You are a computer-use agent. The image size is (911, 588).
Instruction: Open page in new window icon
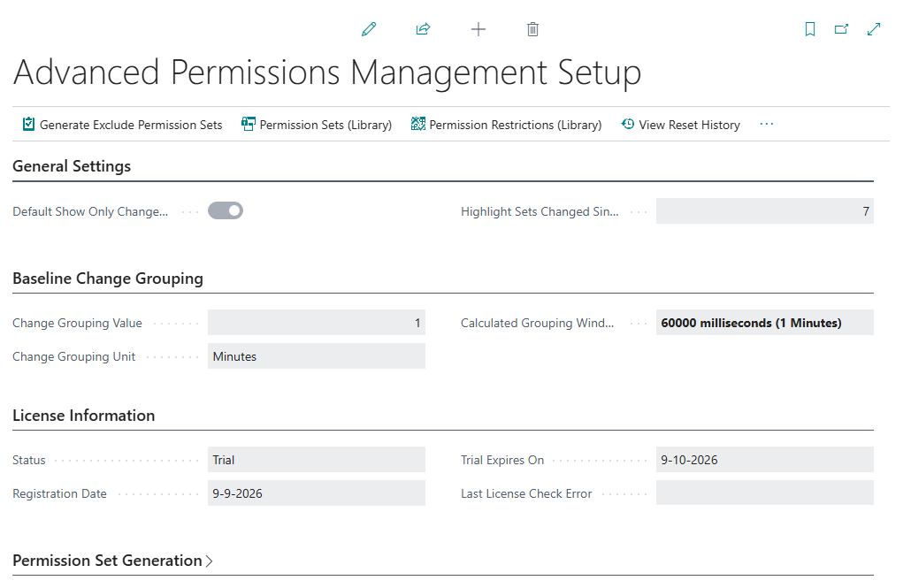(x=841, y=29)
